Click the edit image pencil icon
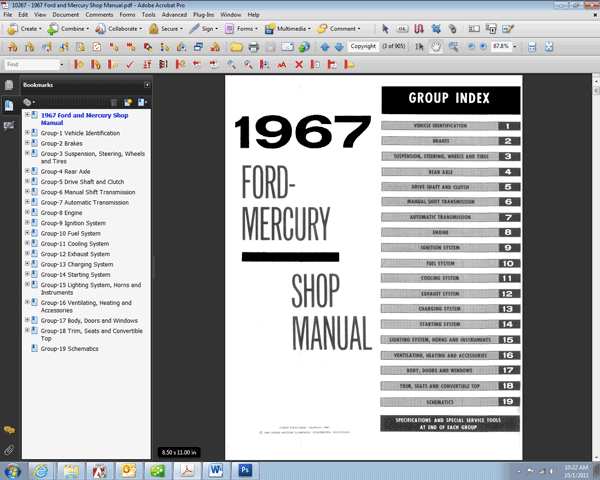600x480 pixels. coord(508,29)
